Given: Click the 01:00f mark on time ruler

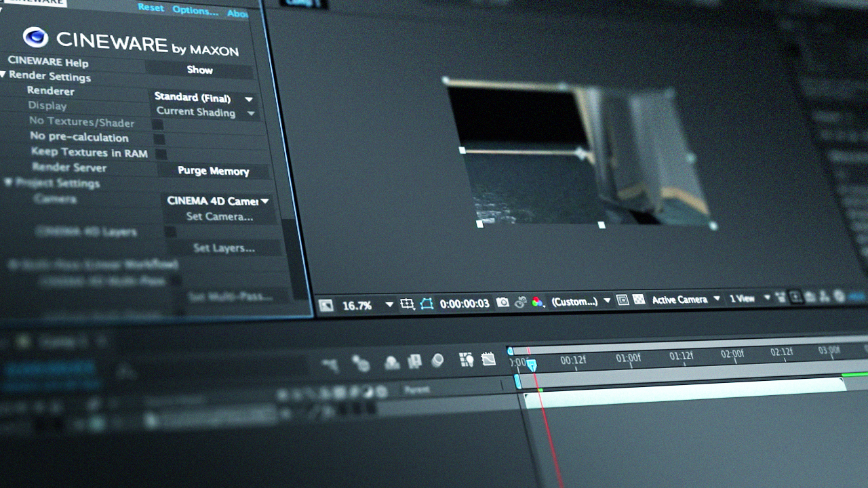Looking at the screenshot, I should (629, 358).
